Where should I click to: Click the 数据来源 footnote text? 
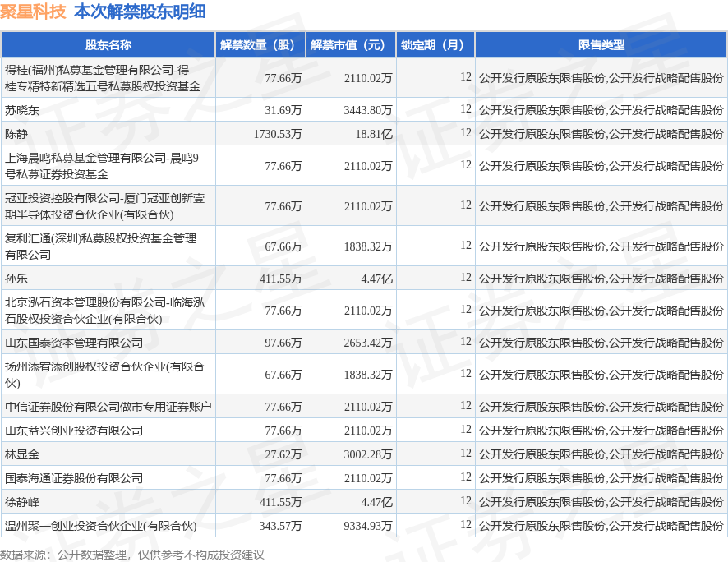(x=131, y=555)
